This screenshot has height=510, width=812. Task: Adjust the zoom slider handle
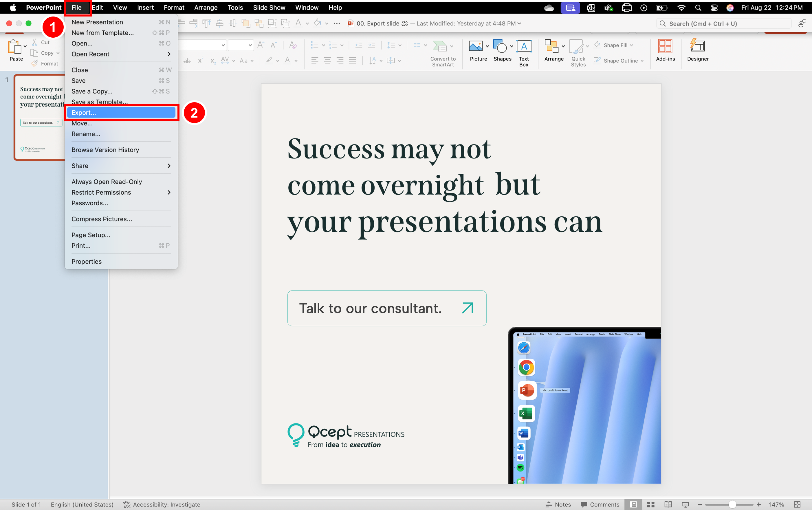click(x=732, y=504)
